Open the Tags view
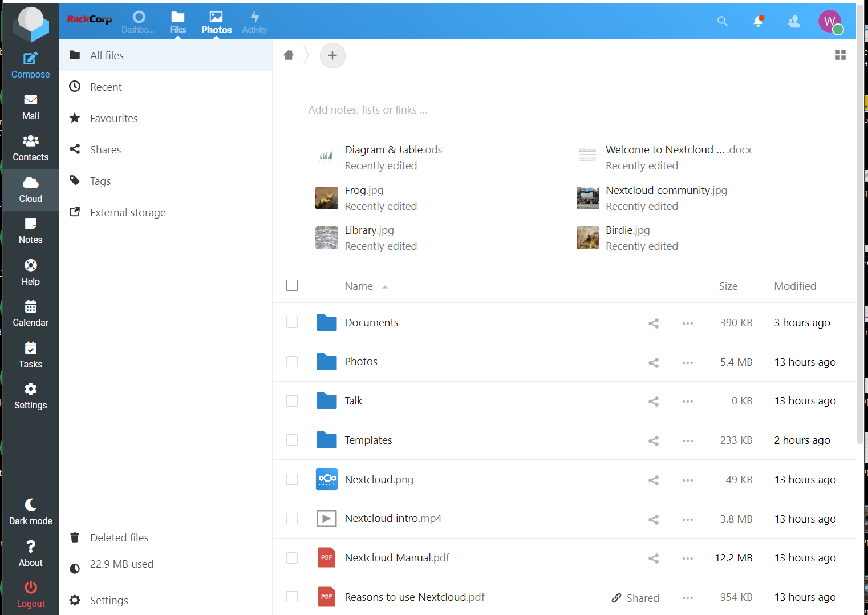Viewport: 868px width, 615px height. tap(165, 181)
